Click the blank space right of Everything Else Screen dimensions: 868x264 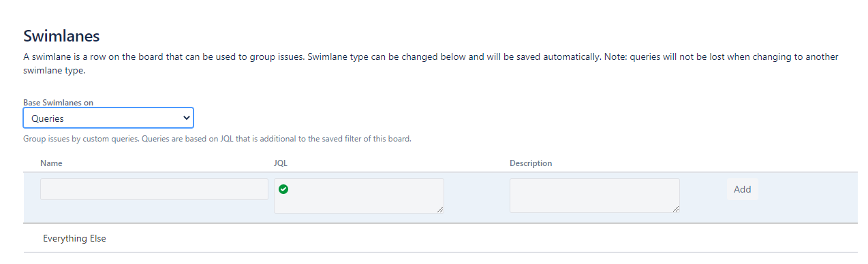pyautogui.click(x=477, y=239)
